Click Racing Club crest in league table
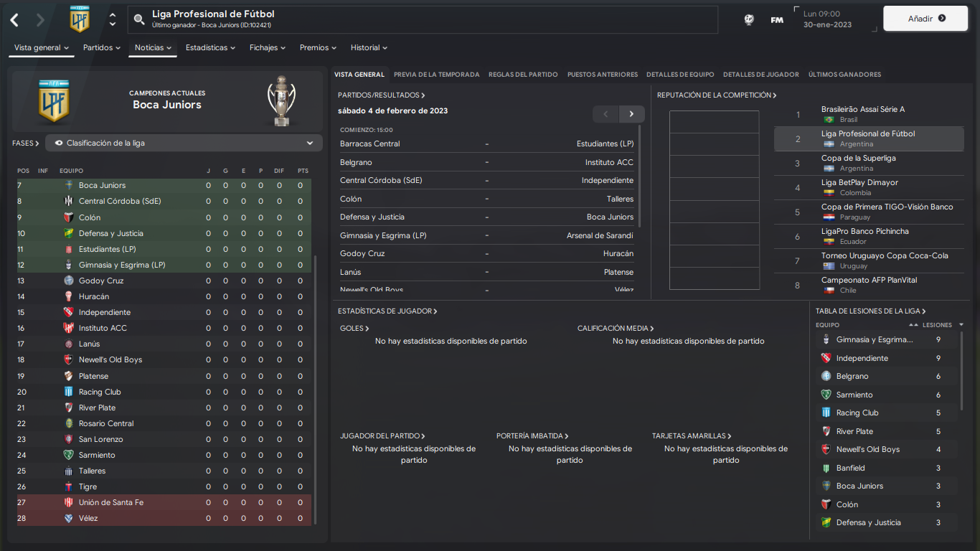Image resolution: width=980 pixels, height=551 pixels. pos(68,392)
